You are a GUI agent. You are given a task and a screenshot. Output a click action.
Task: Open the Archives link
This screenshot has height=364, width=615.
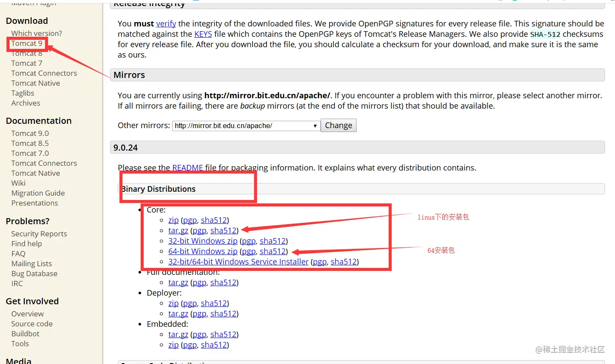click(26, 103)
